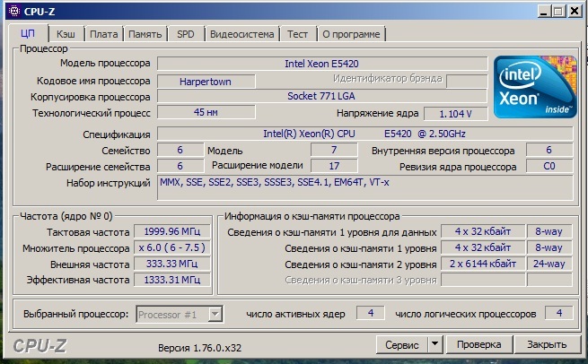Image resolution: width=588 pixels, height=364 pixels.
Task: Click the instruction set field MMX, SSE
Action: [364, 187]
